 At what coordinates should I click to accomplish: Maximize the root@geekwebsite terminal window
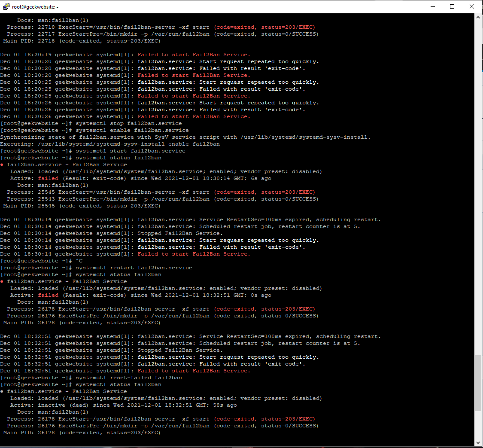[x=452, y=6]
